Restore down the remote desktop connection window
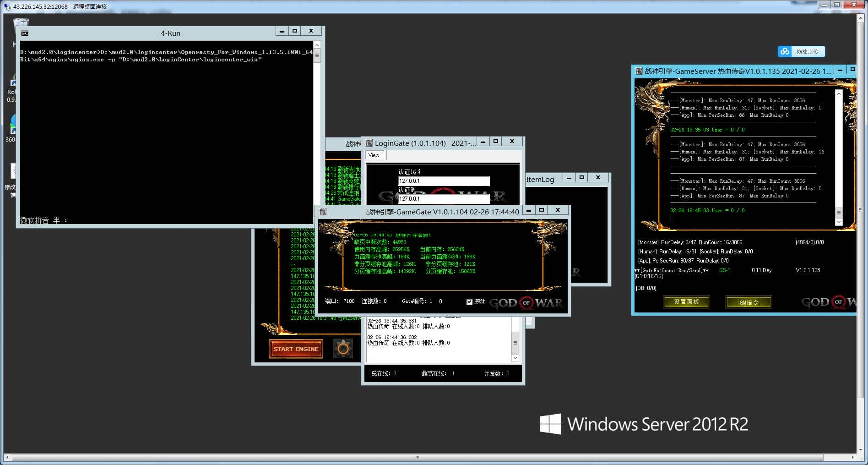 837,5
